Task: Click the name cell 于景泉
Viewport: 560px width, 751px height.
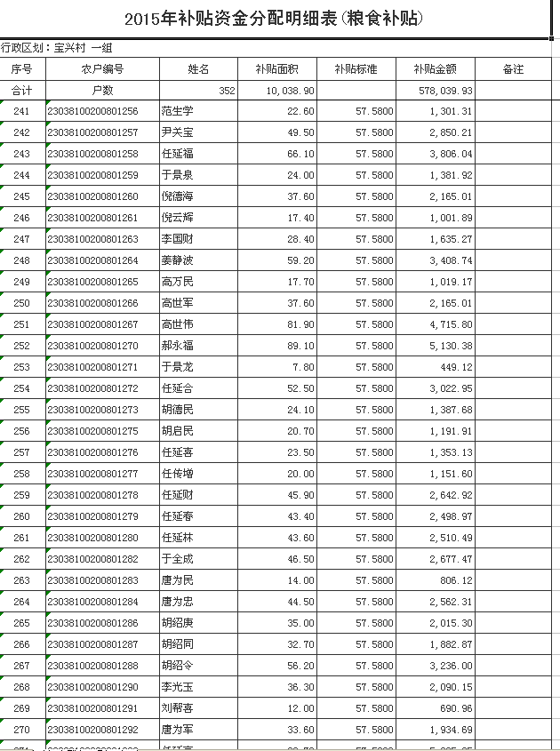Action: [x=198, y=175]
